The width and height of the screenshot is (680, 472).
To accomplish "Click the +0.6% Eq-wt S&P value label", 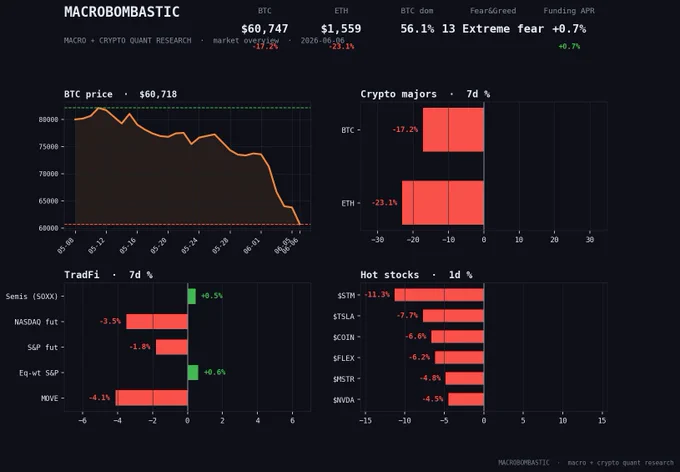I will coord(214,372).
